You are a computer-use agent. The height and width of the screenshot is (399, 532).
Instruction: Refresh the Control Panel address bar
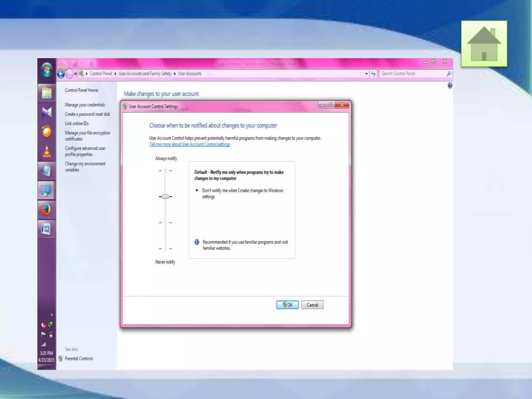(373, 74)
